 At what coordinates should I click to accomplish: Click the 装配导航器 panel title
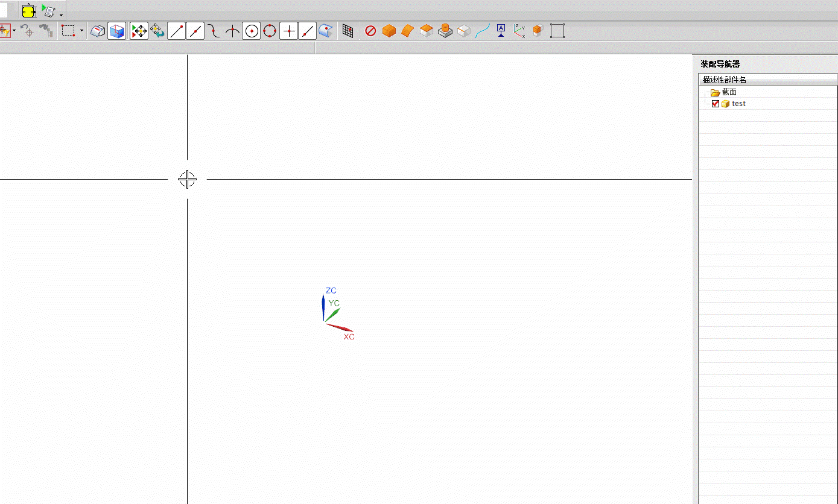coord(720,64)
